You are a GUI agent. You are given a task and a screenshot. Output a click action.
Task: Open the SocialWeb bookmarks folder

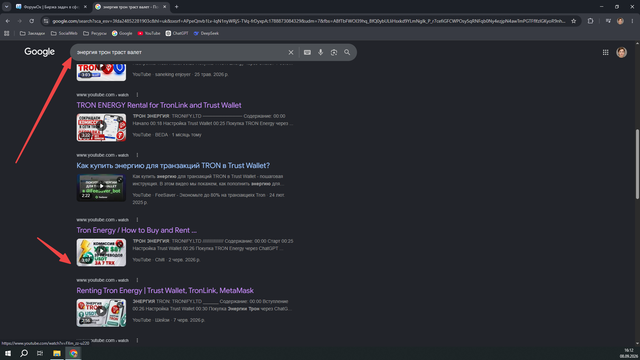pyautogui.click(x=64, y=33)
